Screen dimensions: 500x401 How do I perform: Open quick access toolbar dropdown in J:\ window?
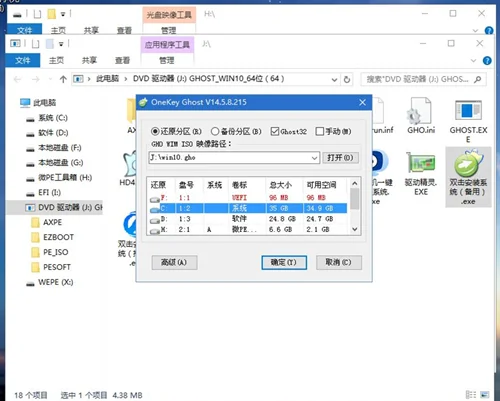point(61,44)
